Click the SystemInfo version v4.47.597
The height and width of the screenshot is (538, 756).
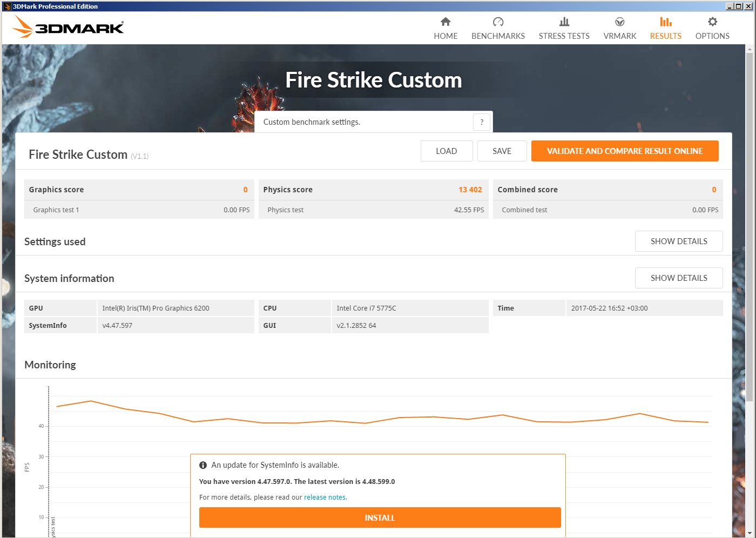[x=117, y=326]
